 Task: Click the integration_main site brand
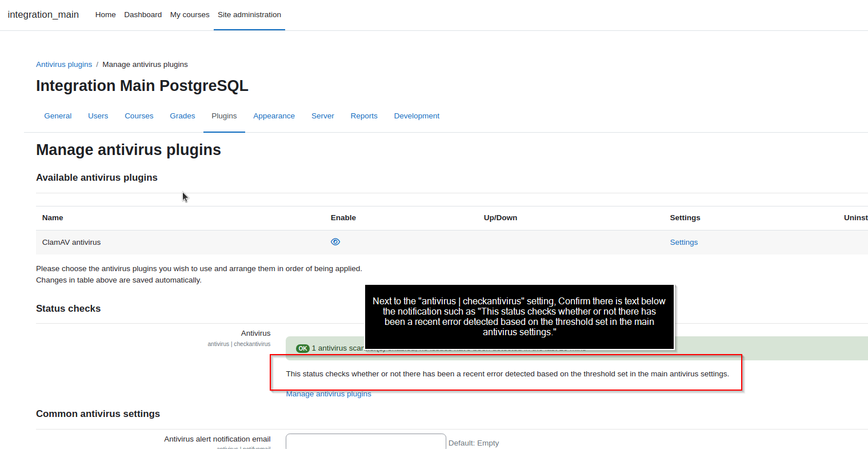[43, 15]
